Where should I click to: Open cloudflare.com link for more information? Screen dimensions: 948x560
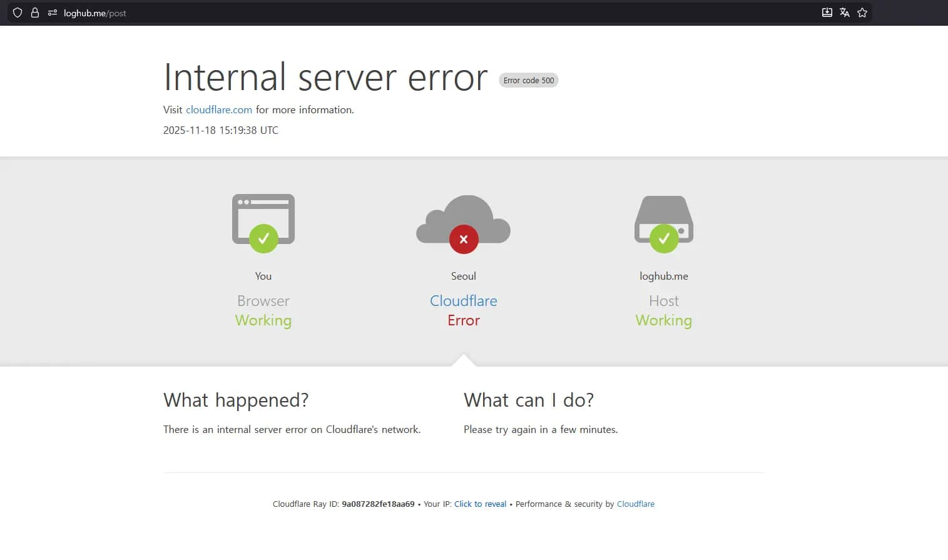coord(218,109)
